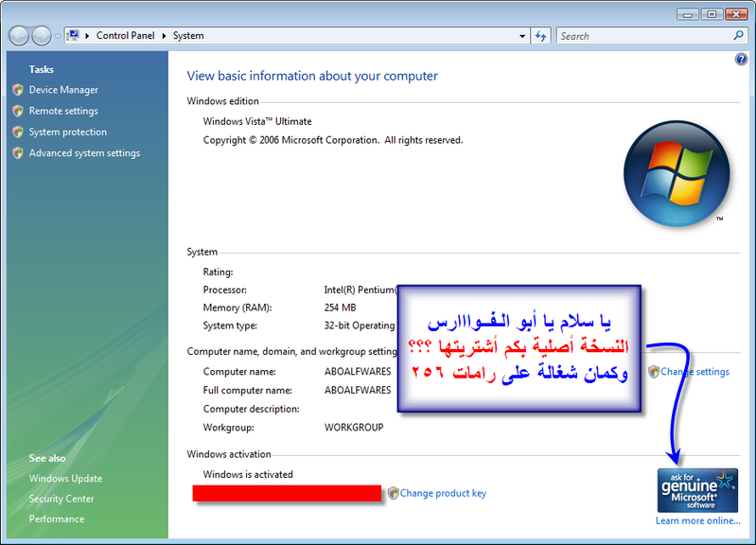Viewport: 756px width, 545px height.
Task: Click the 'ABOALFWARES' Computer name value
Action: [358, 371]
